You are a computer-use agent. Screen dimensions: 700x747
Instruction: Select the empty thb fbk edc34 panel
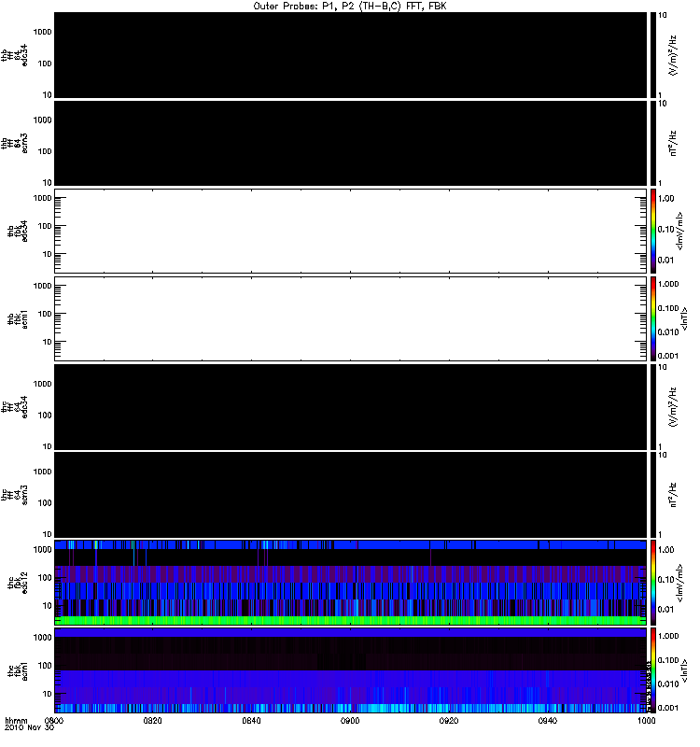pyautogui.click(x=351, y=231)
